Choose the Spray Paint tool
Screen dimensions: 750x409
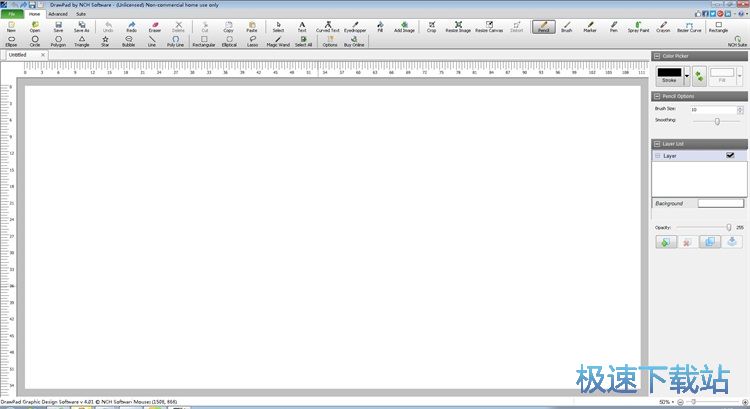[x=638, y=27]
